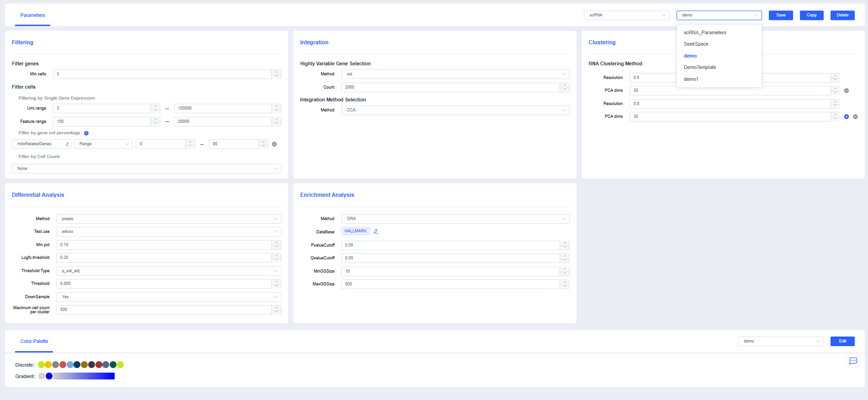Expand the Differential Analysis presto method dropdown
868x400 pixels.
click(x=169, y=219)
